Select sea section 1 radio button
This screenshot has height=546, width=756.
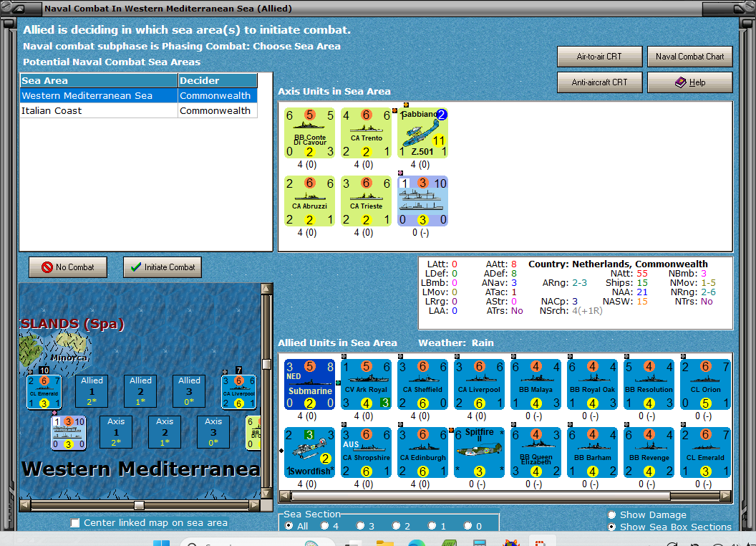(x=432, y=526)
